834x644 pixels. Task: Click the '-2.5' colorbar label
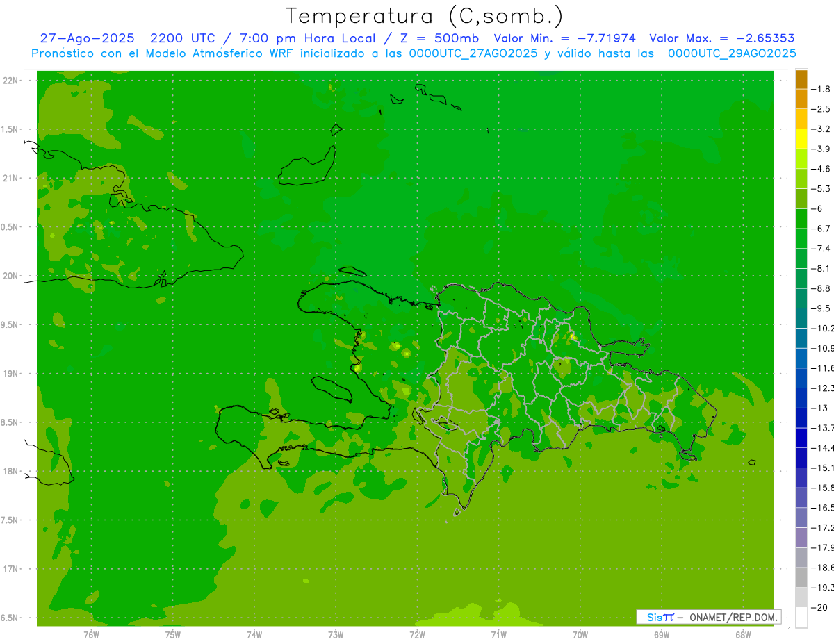coord(821,109)
